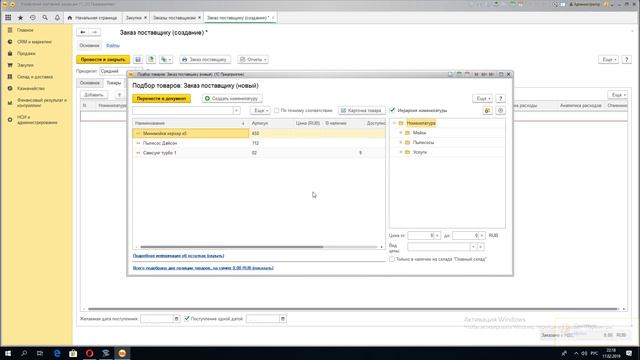The width and height of the screenshot is (640, 360).
Task: Click Создать номенклатуру button
Action: point(232,98)
